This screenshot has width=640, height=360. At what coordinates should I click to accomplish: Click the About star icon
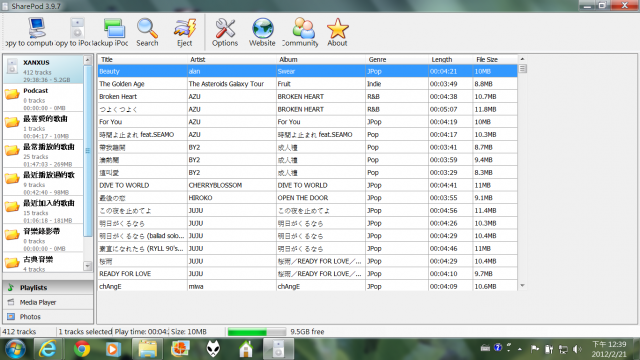337,32
